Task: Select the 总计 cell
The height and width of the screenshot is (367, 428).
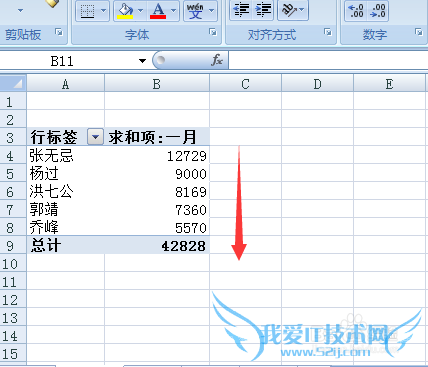Action: pos(65,245)
